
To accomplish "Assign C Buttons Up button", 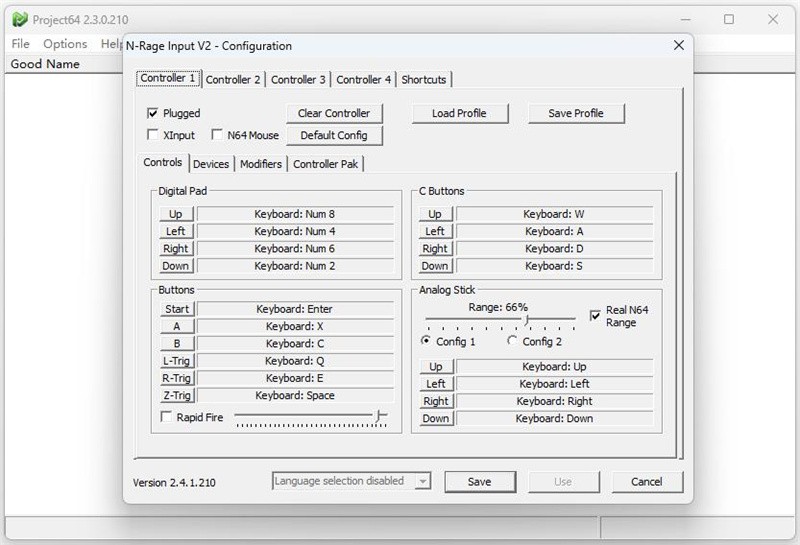I will (435, 214).
